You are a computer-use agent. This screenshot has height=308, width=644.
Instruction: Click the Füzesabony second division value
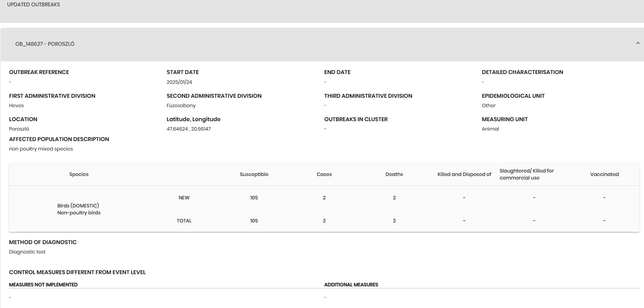pyautogui.click(x=181, y=105)
